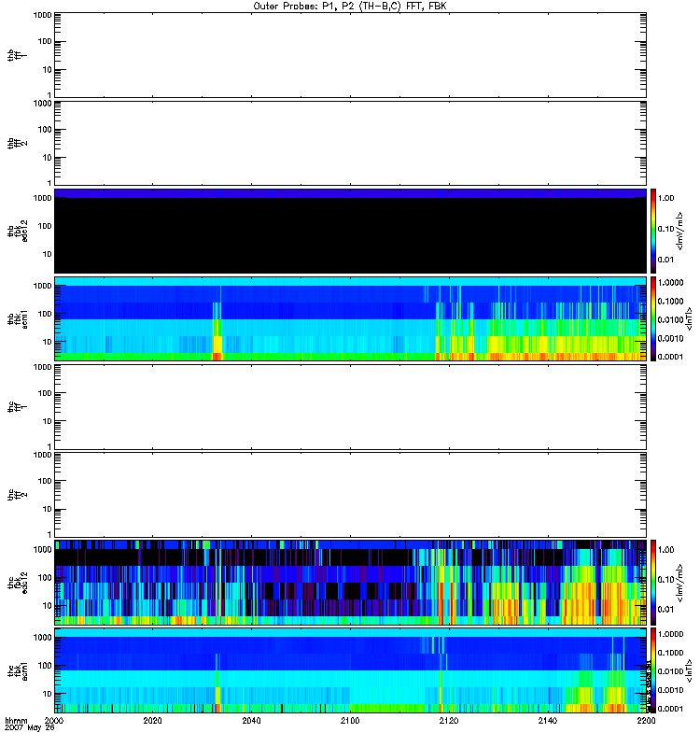
Task: Click the "thb fbk edc12" y-axis title
Action: click(17, 231)
